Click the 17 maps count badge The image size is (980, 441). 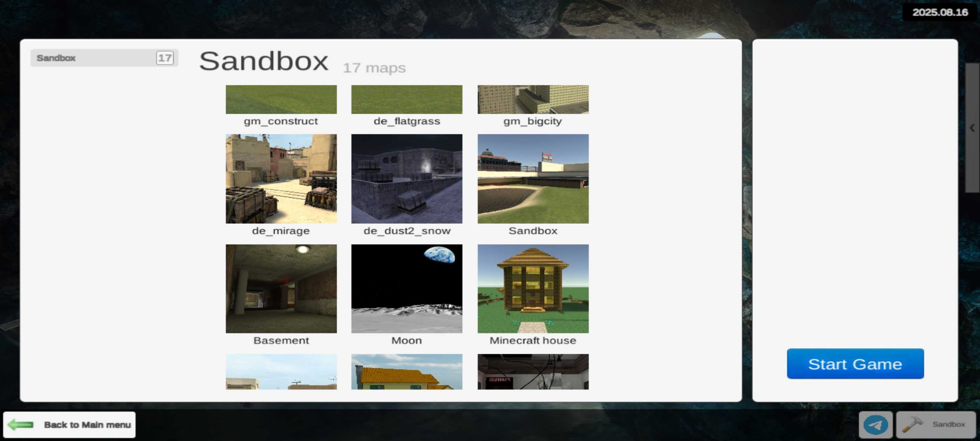click(164, 58)
